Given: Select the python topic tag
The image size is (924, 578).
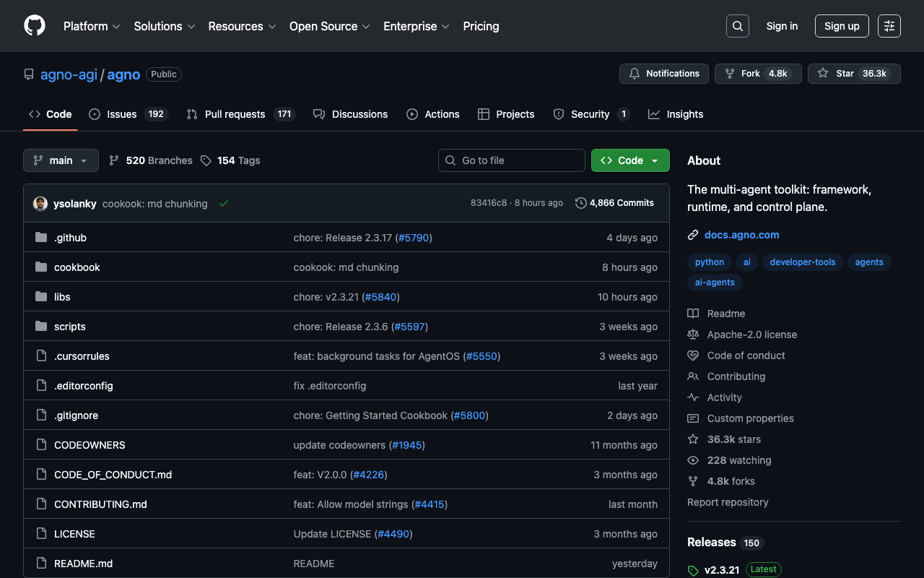Looking at the screenshot, I should coord(709,262).
